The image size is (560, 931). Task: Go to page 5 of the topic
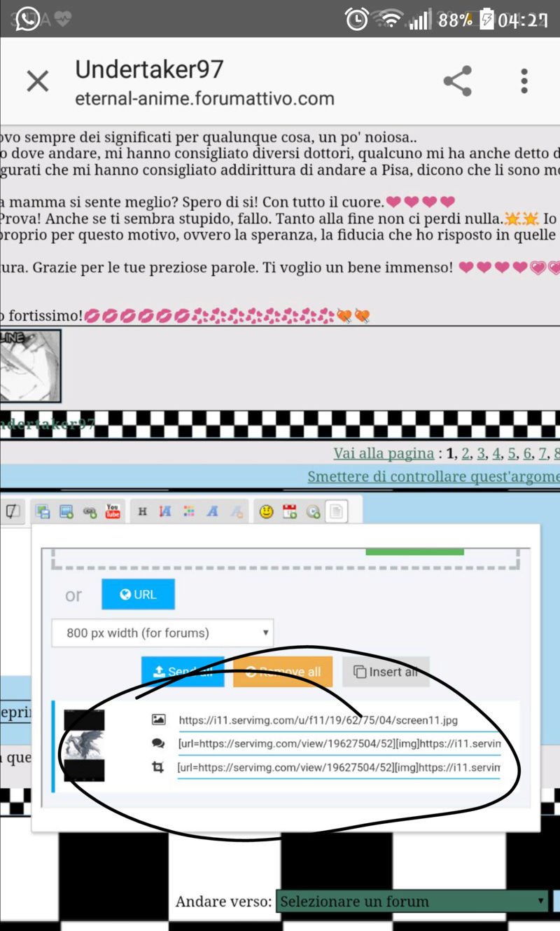click(512, 453)
